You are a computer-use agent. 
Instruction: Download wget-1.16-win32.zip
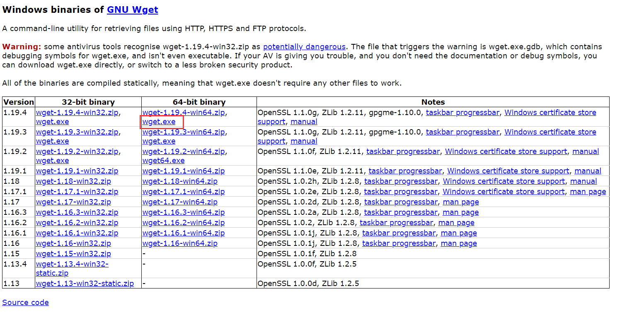[73, 243]
